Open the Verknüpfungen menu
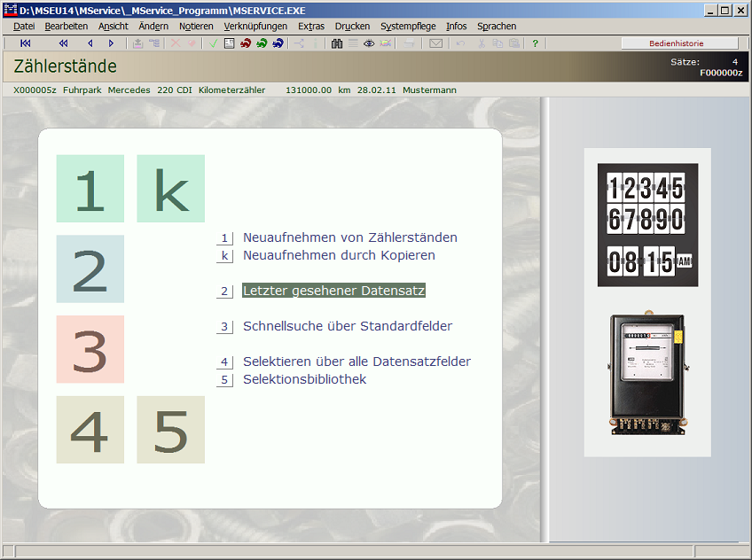The height and width of the screenshot is (560, 752). tap(255, 27)
